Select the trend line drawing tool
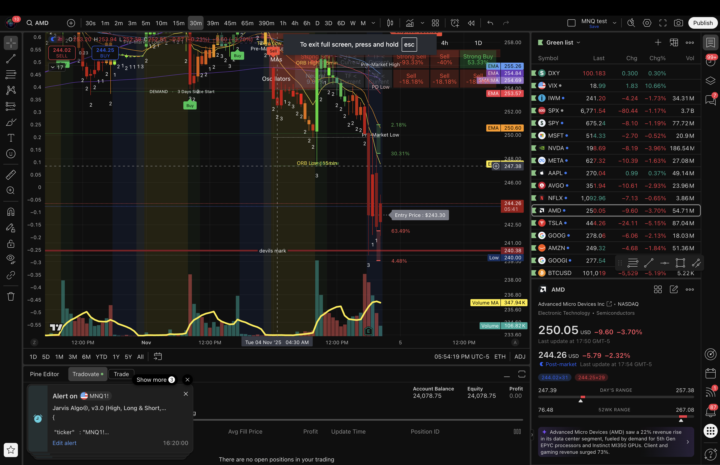Viewport: 720px width, 465px height. tap(11, 59)
